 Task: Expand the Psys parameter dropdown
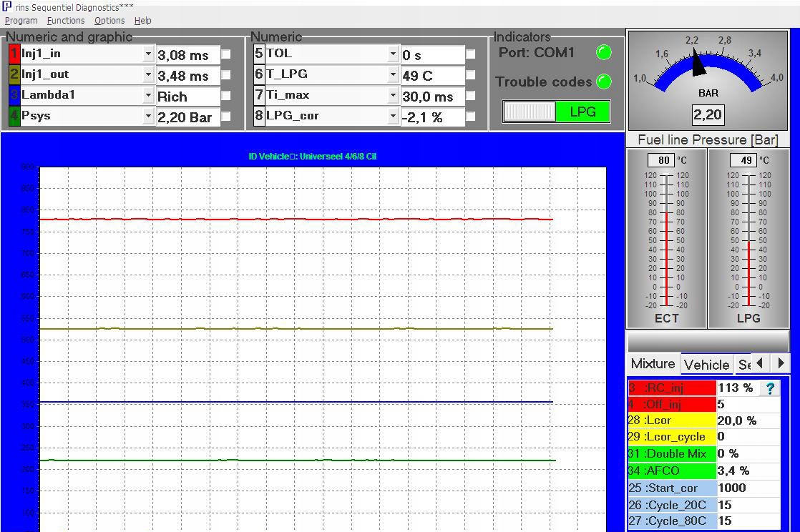[x=148, y=117]
